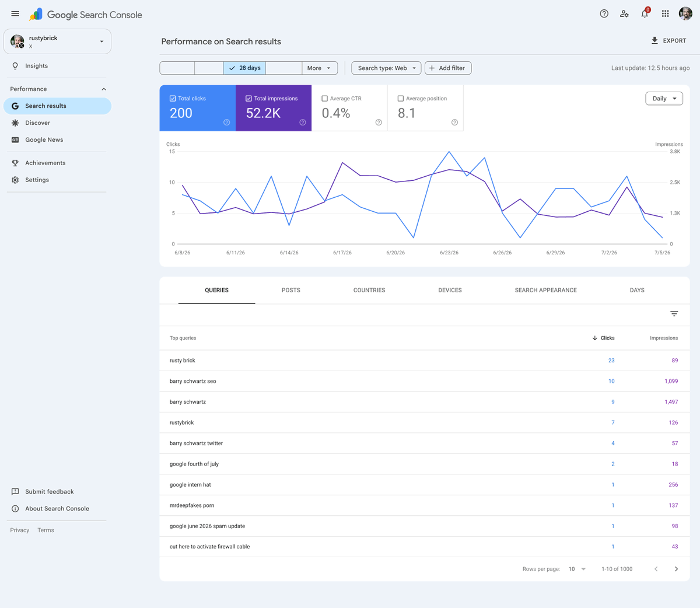The image size is (700, 608).
Task: Collapse the Performance sidebar section
Action: pyautogui.click(x=104, y=89)
